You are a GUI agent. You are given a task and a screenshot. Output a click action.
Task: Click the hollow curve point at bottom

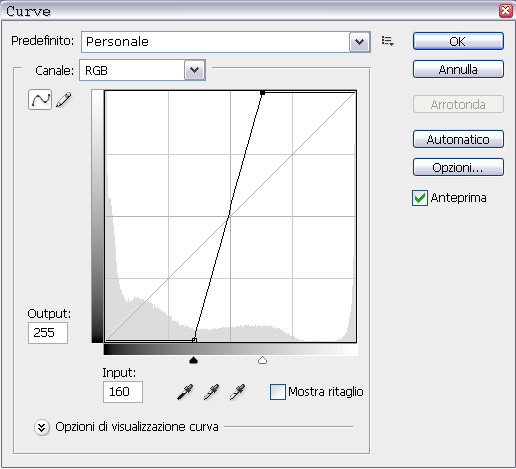pyautogui.click(x=194, y=340)
